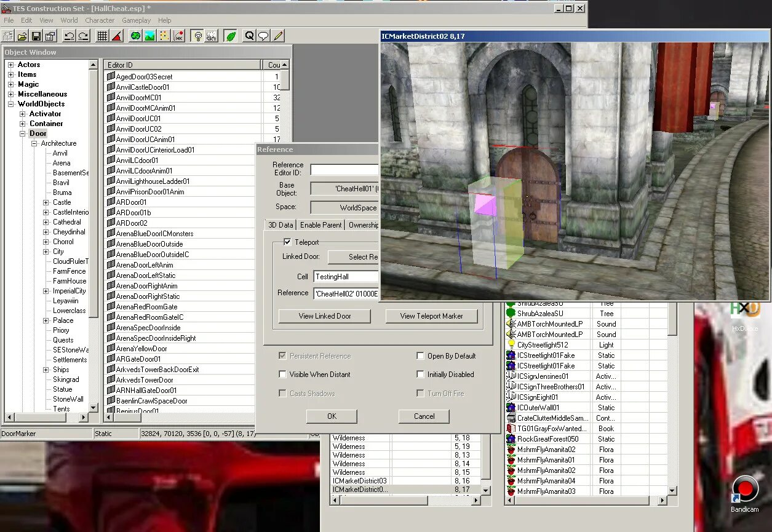Click the Undo toolbar arrow

[69, 36]
